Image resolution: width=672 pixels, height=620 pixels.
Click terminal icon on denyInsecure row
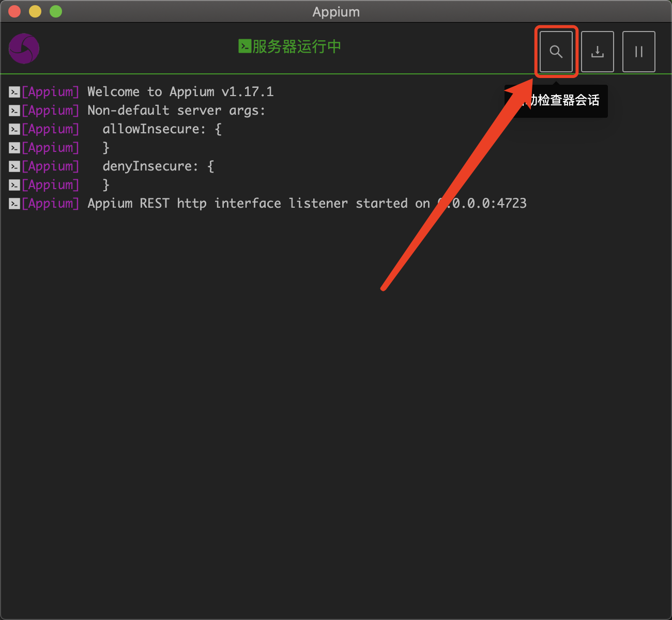[x=14, y=167]
